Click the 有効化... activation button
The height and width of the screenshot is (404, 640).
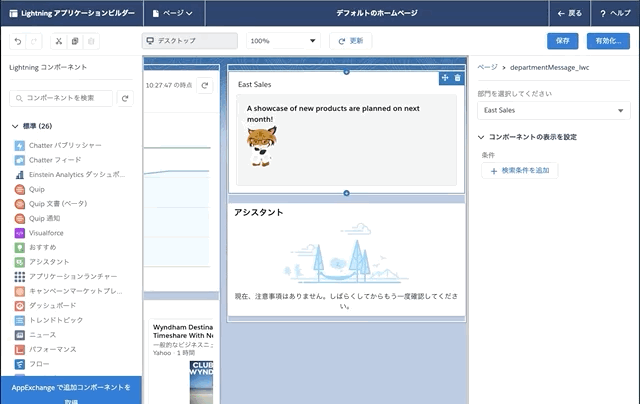tap(608, 41)
